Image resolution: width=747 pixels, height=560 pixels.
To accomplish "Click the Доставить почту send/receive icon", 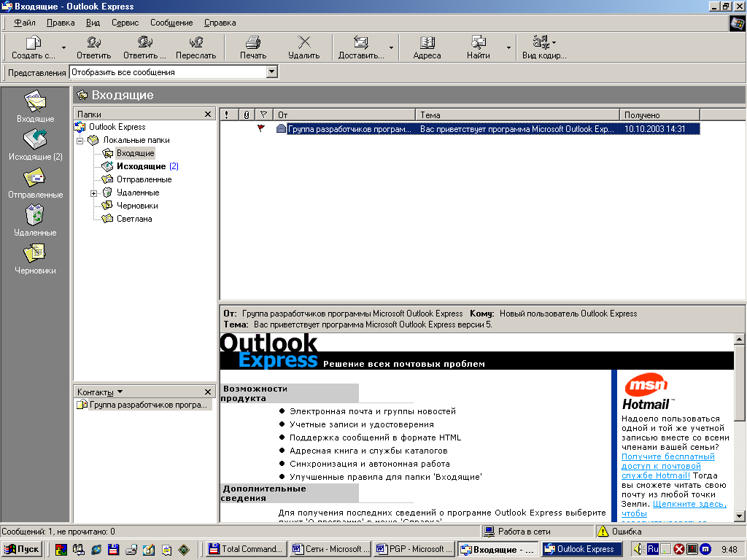I will pyautogui.click(x=360, y=43).
